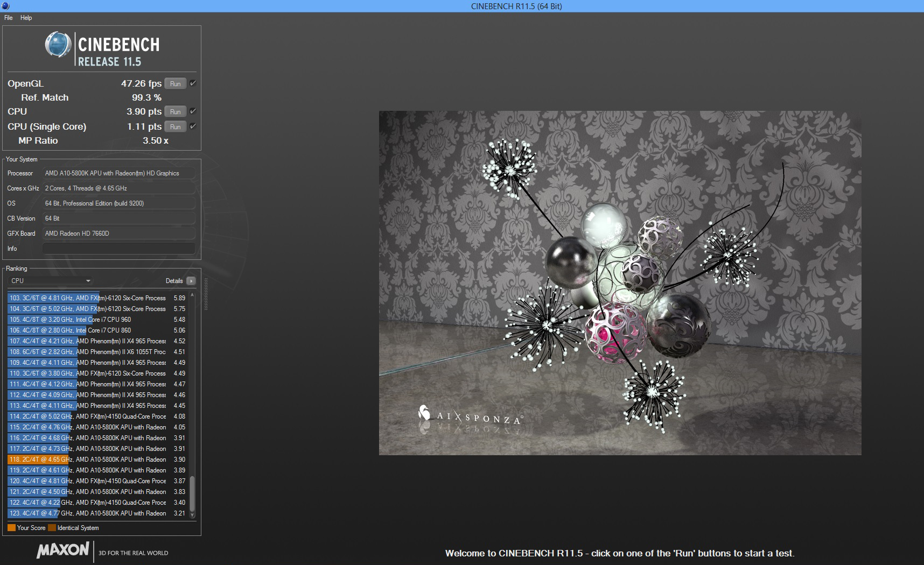The width and height of the screenshot is (924, 565).
Task: Select highlighted ranking row 118 at 4.65 GHz
Action: point(97,460)
